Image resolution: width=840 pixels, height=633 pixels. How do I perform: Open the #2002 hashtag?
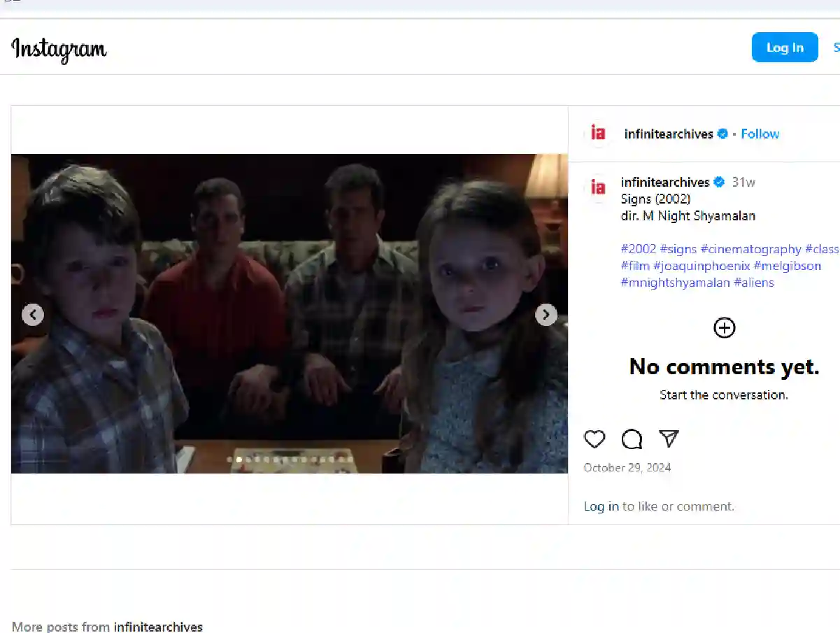pyautogui.click(x=639, y=249)
